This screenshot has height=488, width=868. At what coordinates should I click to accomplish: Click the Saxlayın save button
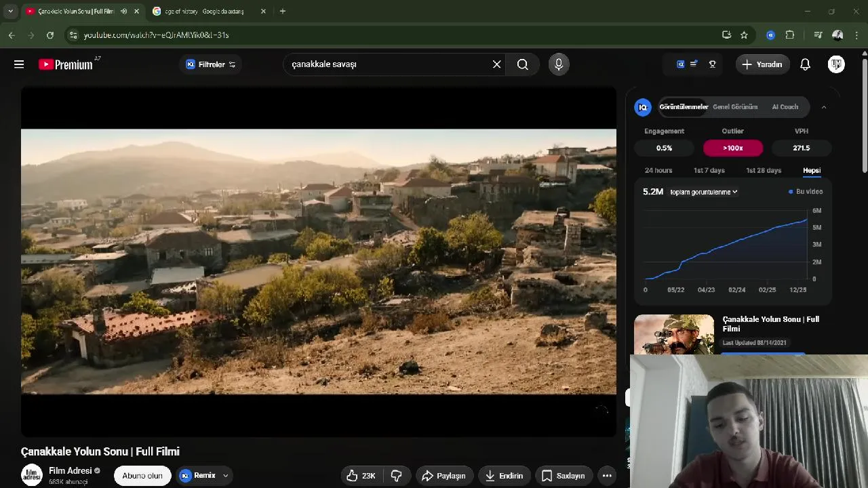point(563,476)
